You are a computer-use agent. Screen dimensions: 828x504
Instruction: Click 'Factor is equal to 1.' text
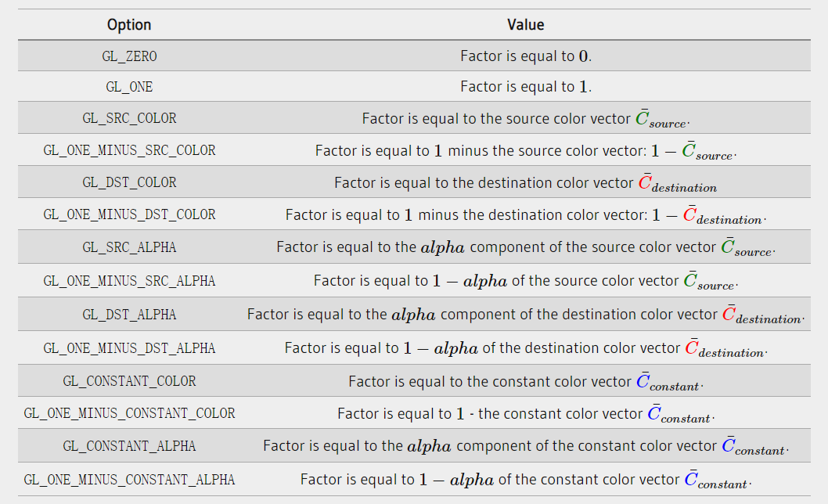pos(526,87)
